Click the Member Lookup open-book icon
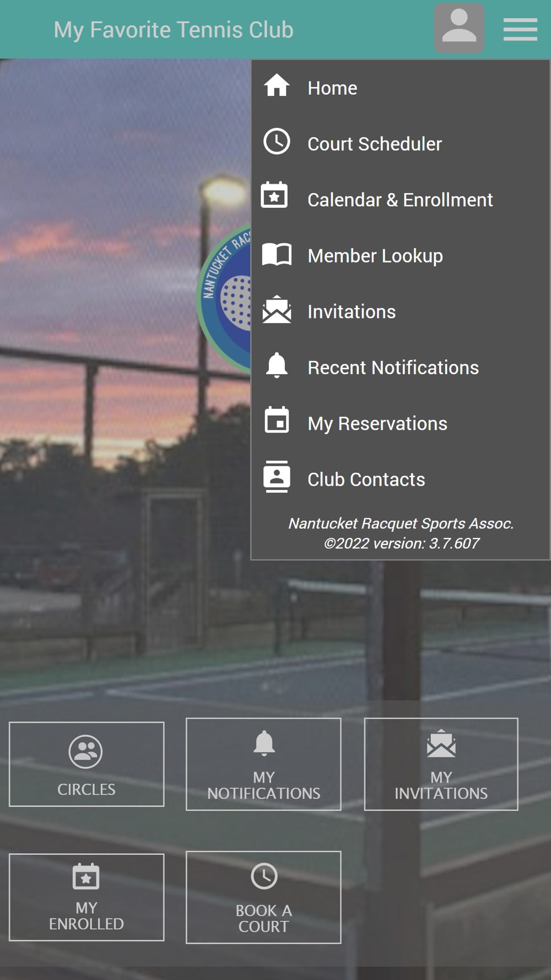 click(x=277, y=255)
